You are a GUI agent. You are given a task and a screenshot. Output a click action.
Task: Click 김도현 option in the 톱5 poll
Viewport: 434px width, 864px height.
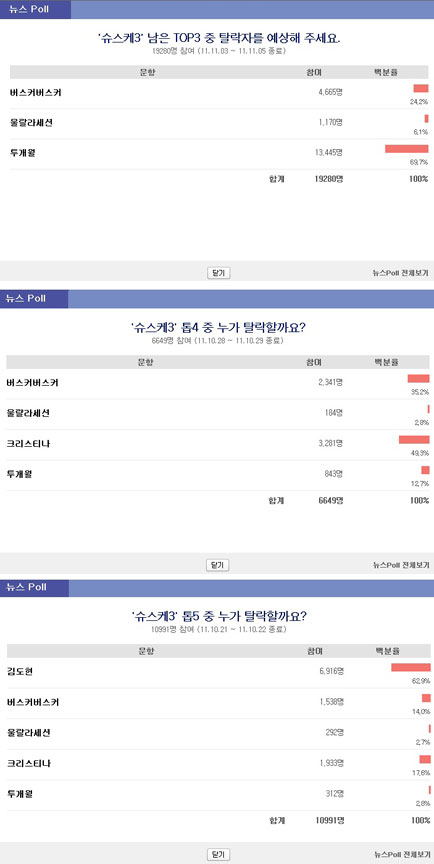tap(20, 672)
